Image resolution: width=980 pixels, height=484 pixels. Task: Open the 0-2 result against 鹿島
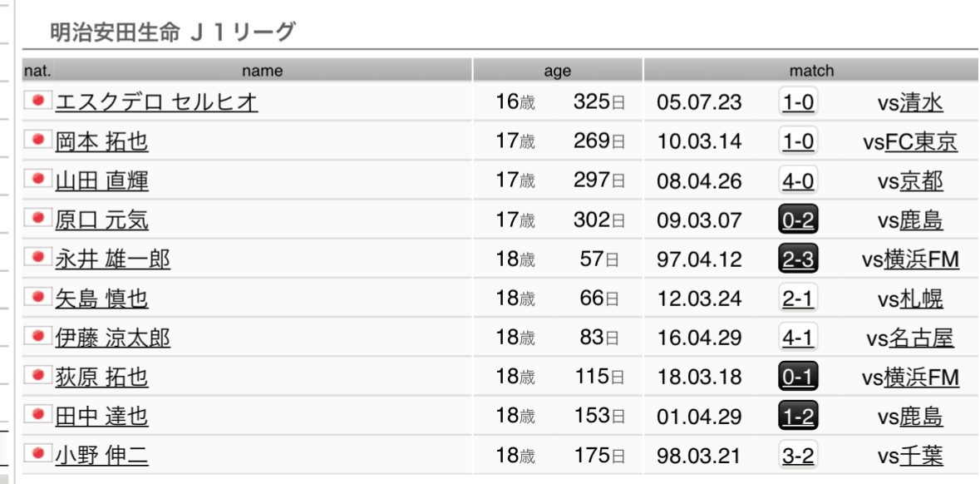click(798, 220)
